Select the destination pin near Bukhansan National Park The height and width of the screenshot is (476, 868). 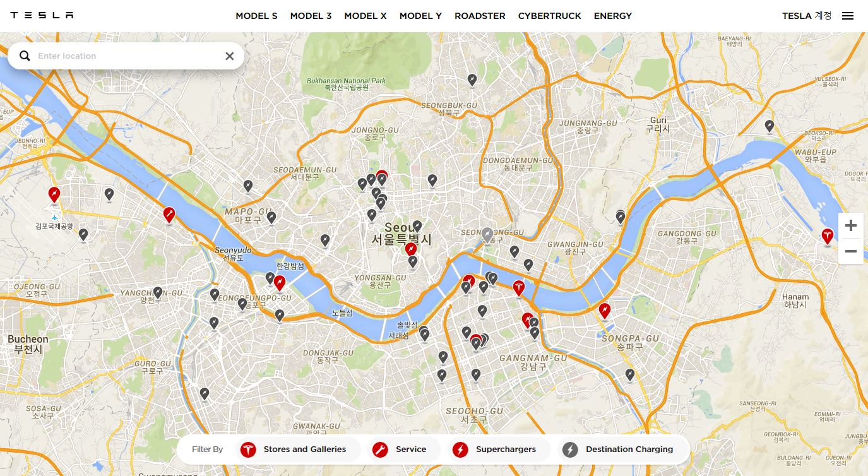(x=472, y=80)
